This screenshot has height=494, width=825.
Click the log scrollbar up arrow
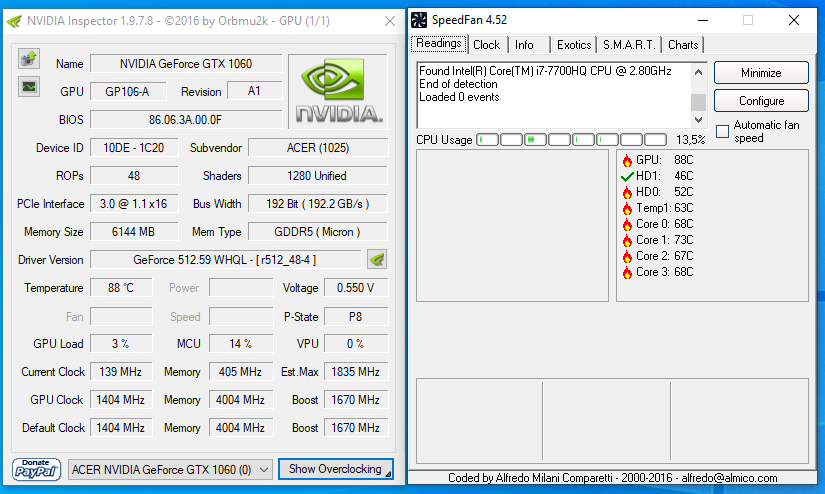pos(698,72)
